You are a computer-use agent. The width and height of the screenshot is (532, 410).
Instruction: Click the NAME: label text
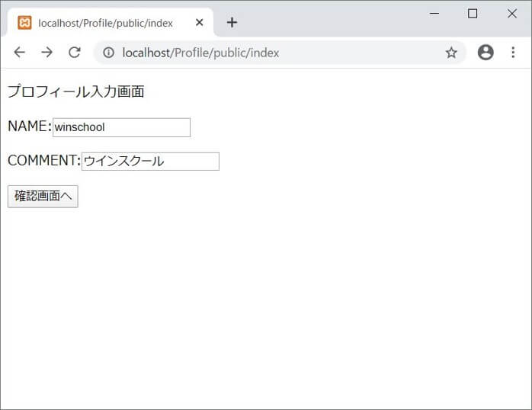click(30, 127)
